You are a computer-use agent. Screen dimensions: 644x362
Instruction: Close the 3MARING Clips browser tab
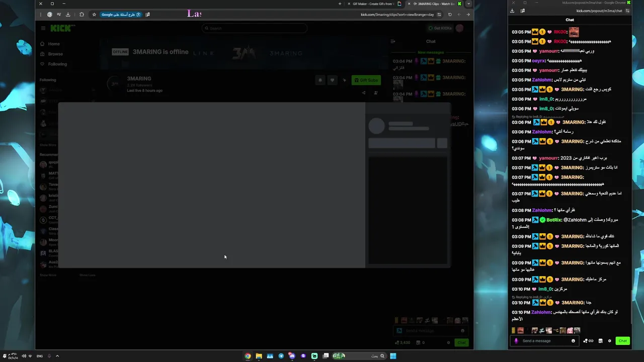[409, 4]
